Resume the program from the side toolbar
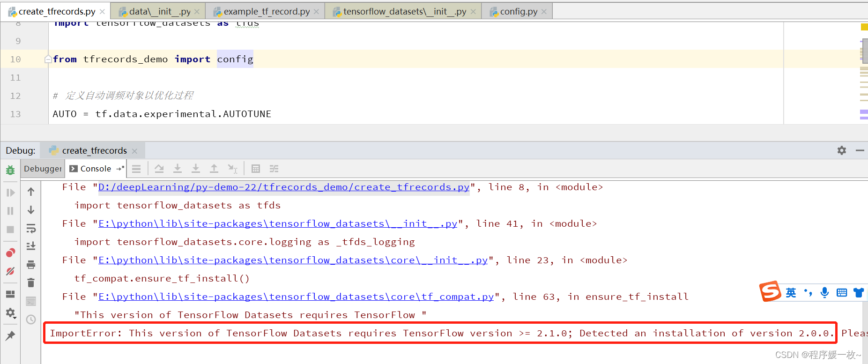The width and height of the screenshot is (868, 364). tap(10, 193)
